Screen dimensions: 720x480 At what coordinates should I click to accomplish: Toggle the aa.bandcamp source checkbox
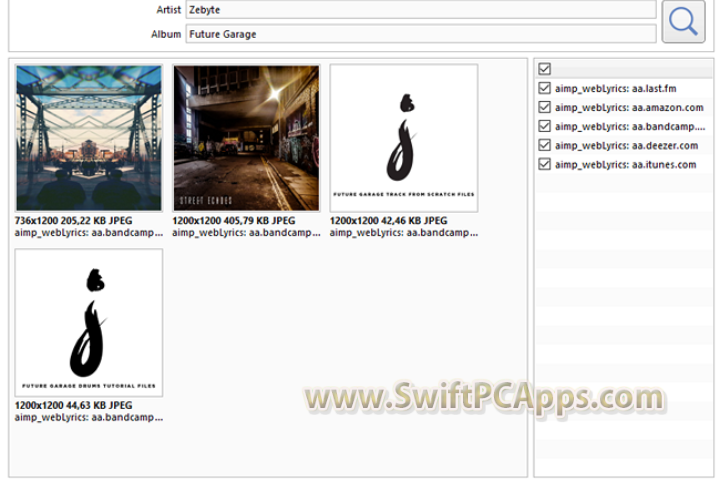(544, 126)
